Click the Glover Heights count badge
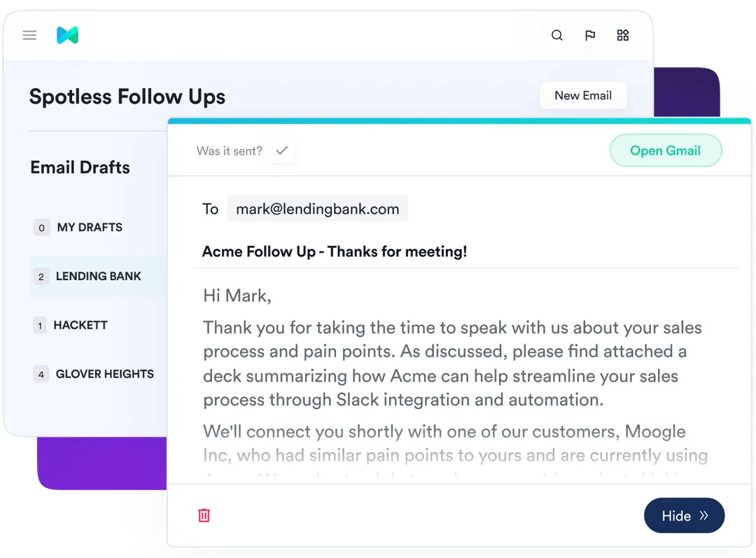 41,374
